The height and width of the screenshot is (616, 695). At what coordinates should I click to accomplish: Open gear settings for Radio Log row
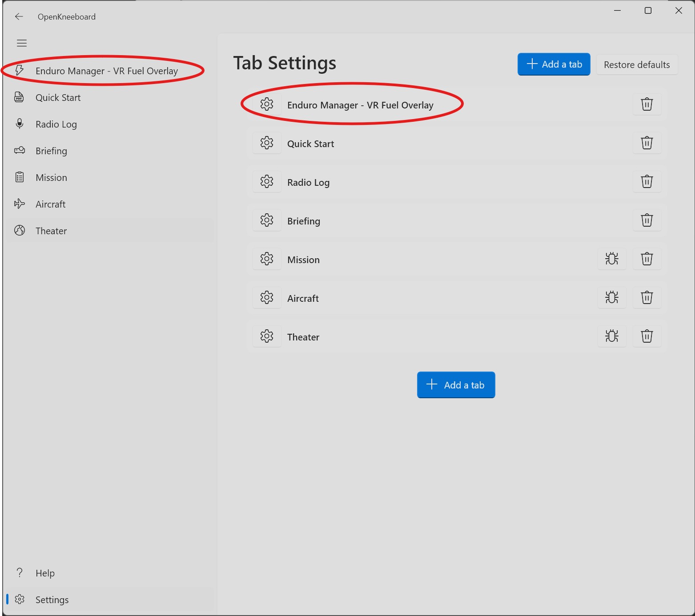(x=267, y=182)
